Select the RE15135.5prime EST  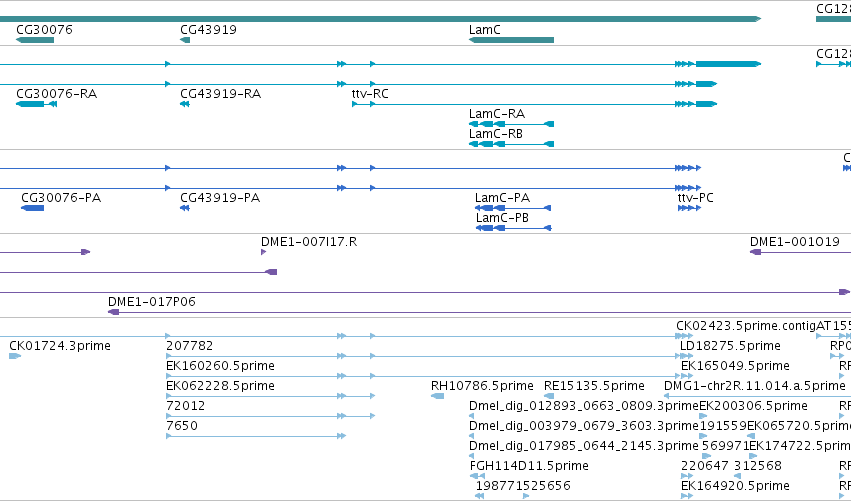549,396
